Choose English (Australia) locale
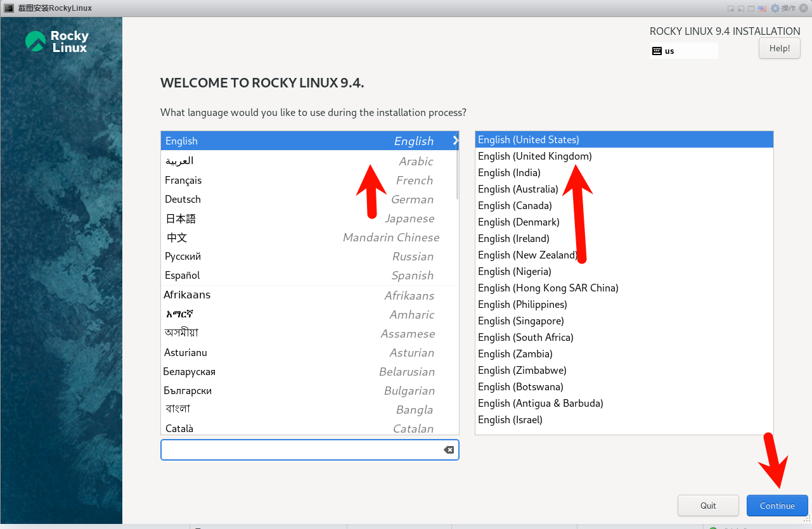 624,189
